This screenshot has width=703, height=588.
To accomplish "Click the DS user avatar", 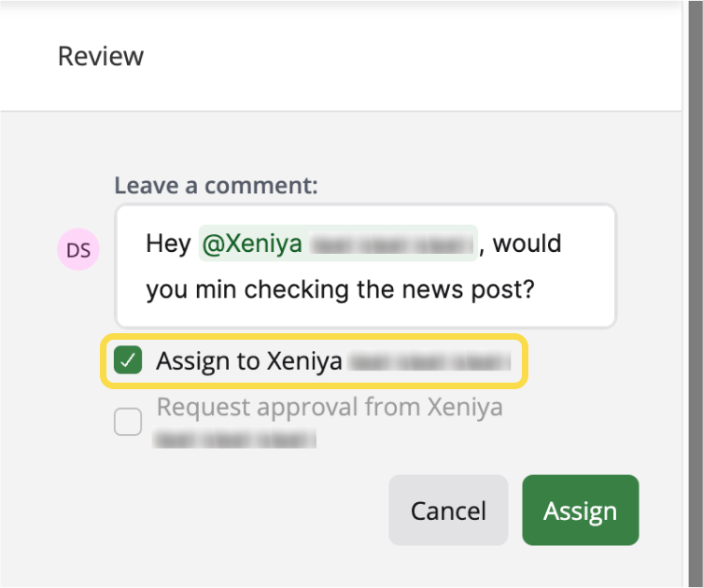I will pos(78,249).
